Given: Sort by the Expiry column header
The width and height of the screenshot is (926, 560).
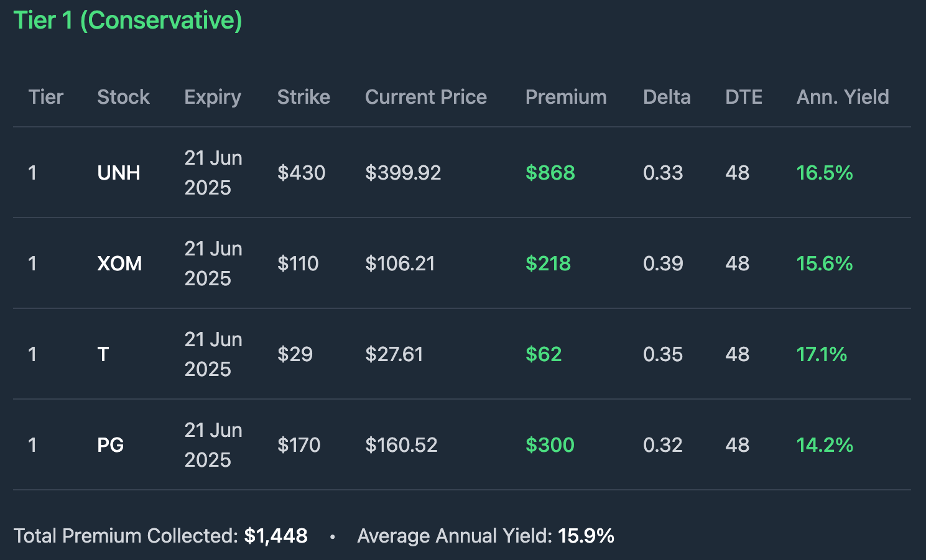Looking at the screenshot, I should [213, 98].
